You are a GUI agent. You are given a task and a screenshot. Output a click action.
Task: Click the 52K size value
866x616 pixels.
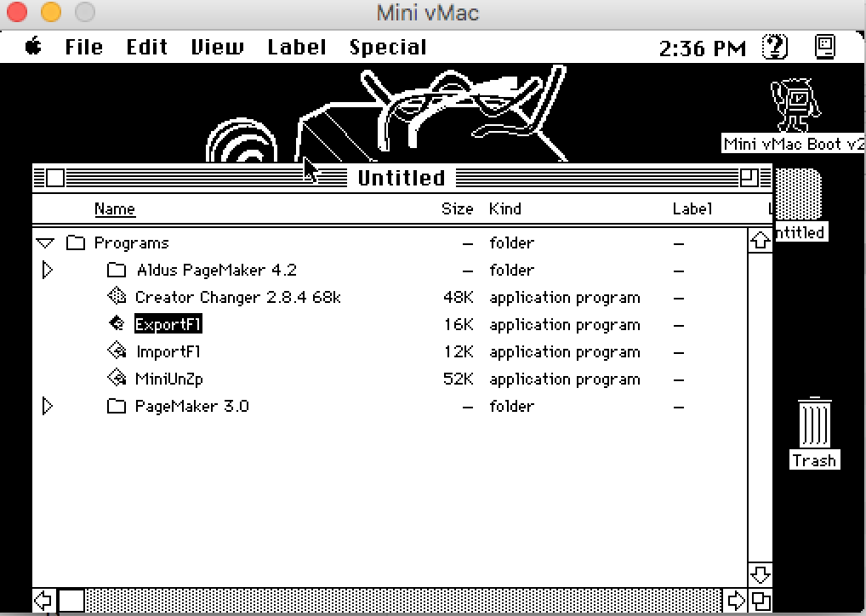[x=458, y=379]
